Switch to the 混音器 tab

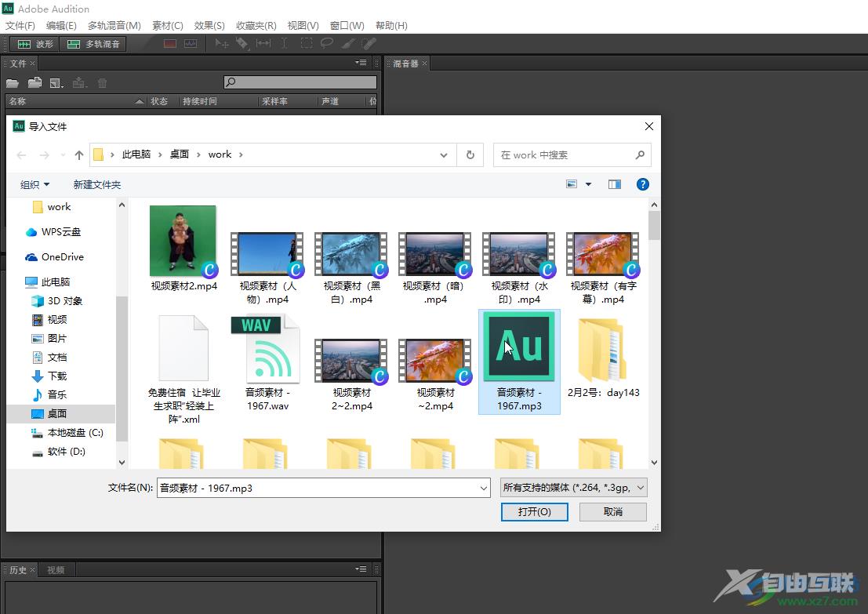pos(405,64)
